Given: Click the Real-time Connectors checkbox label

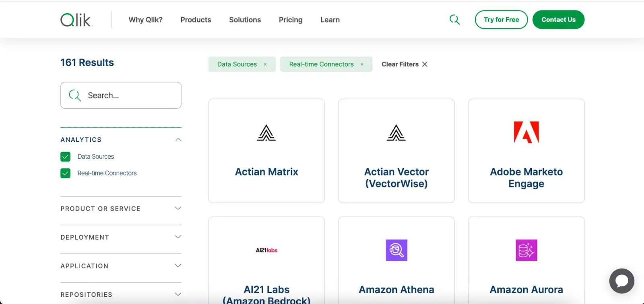Looking at the screenshot, I should [x=107, y=173].
